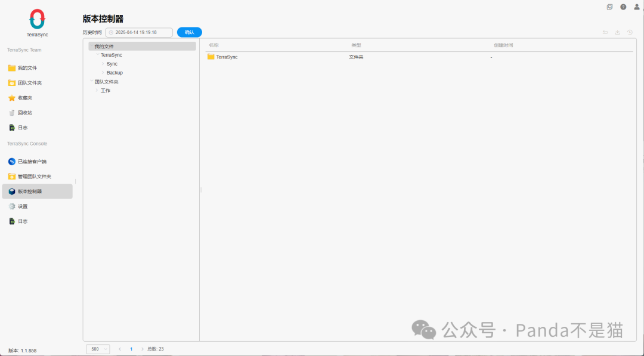Image resolution: width=644 pixels, height=356 pixels.
Task: Expand the Sync folder in the tree
Action: [x=103, y=63]
